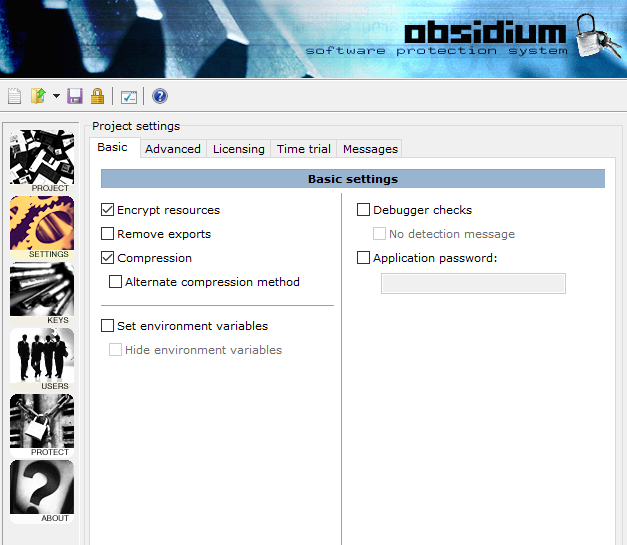Open help with the blue question mark icon
This screenshot has width=627, height=545.
[x=160, y=96]
